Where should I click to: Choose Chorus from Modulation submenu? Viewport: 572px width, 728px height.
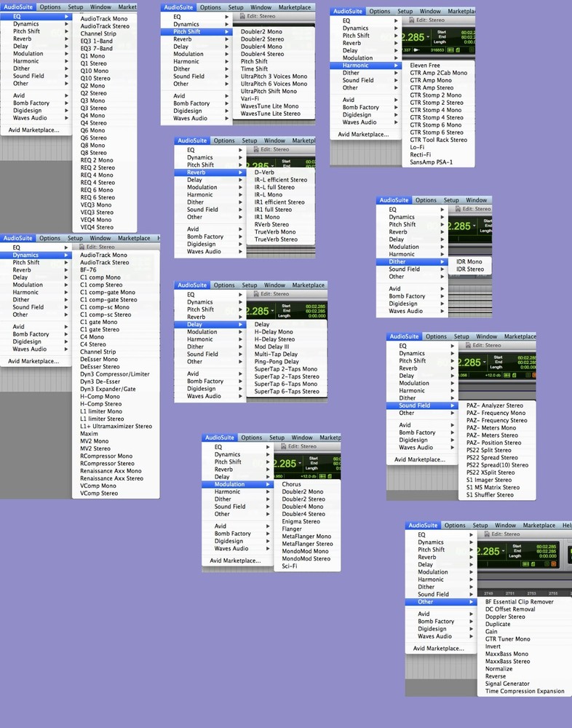[291, 484]
